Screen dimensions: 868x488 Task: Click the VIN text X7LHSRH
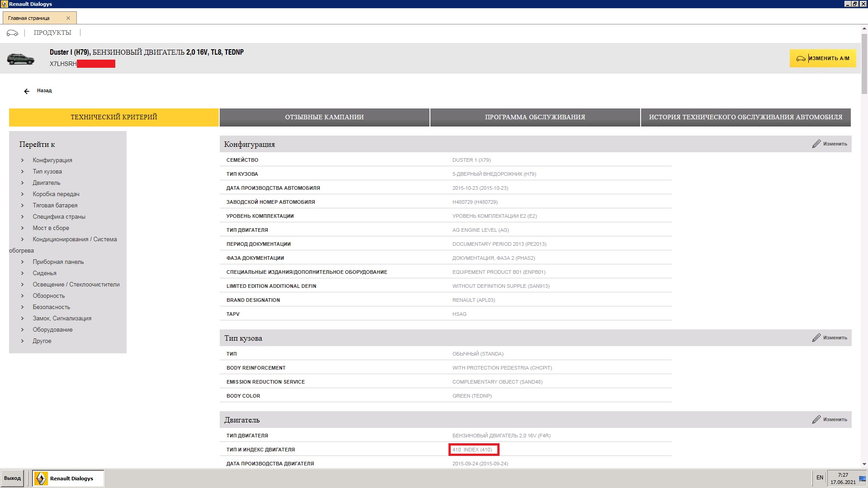[x=63, y=64]
